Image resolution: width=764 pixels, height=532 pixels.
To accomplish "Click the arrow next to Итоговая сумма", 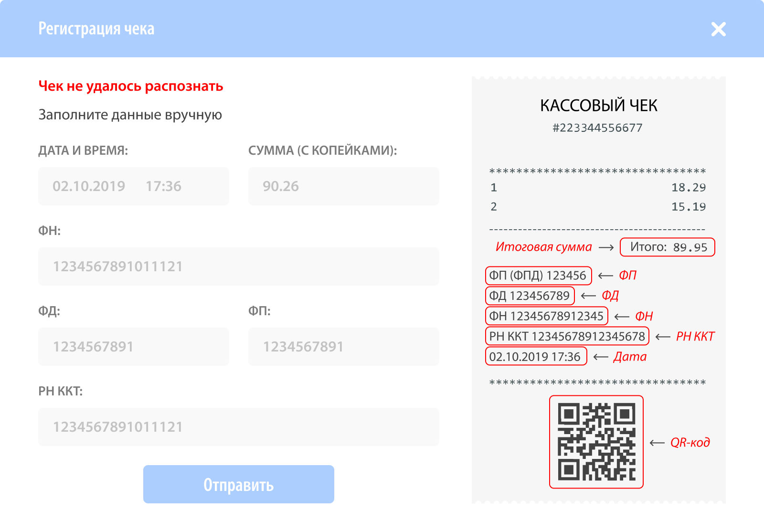I will pyautogui.click(x=606, y=247).
